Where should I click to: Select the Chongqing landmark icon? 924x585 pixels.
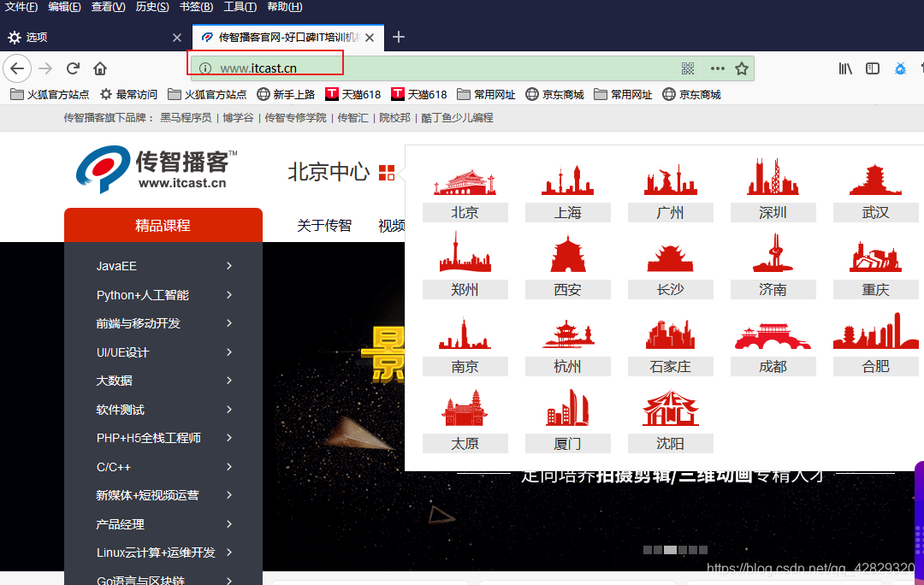(x=875, y=257)
